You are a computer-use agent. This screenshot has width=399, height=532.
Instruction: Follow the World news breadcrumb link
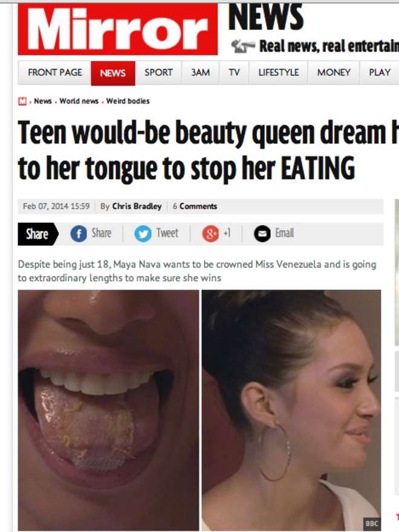click(x=79, y=101)
